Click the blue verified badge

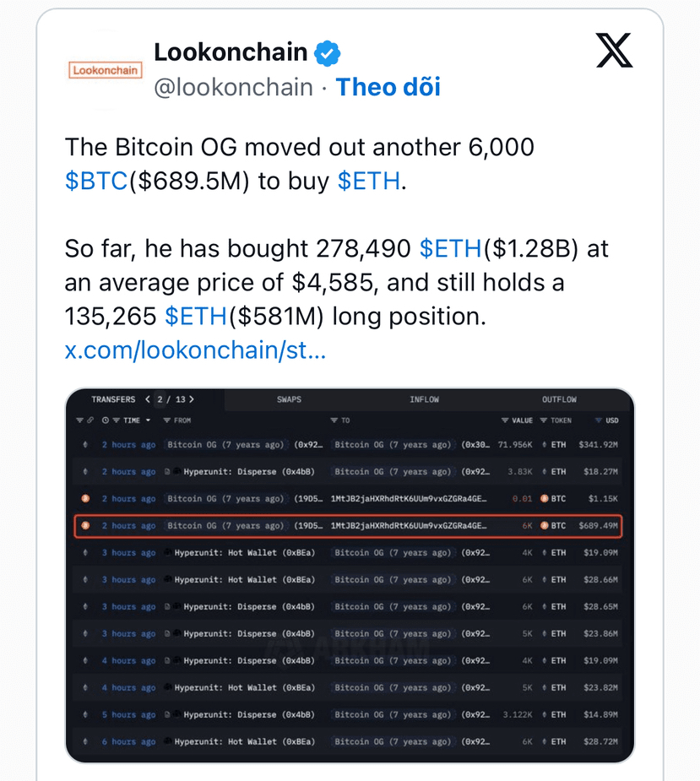pos(327,53)
